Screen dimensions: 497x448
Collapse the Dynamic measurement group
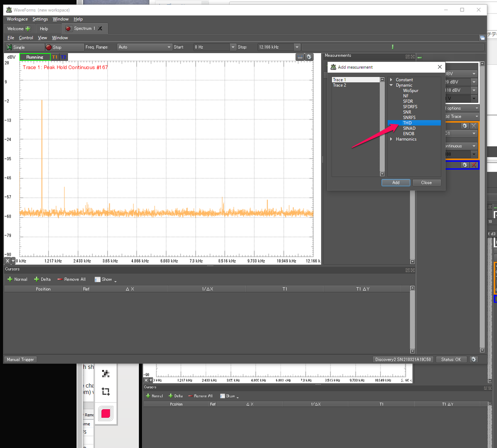point(391,85)
